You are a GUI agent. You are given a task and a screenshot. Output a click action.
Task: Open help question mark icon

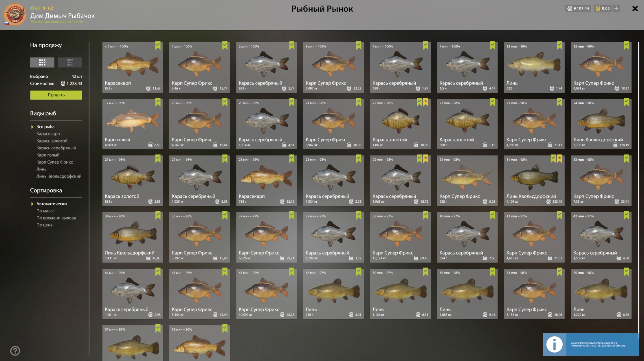click(x=15, y=351)
